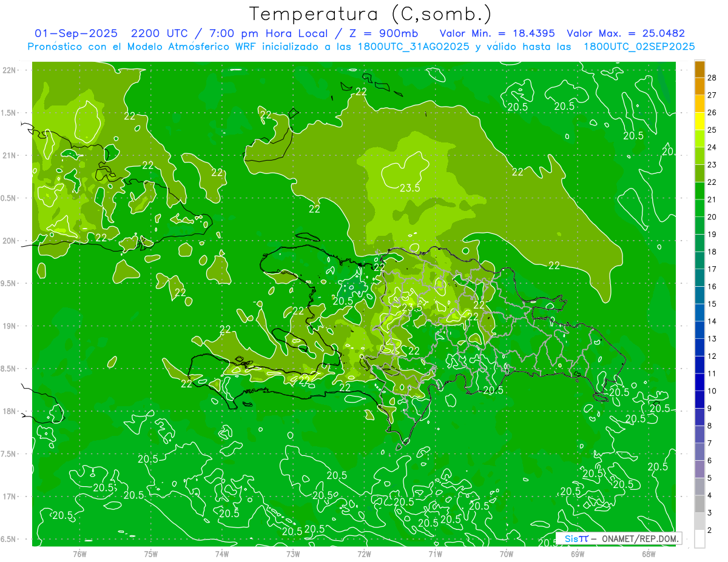Pick the purple legend swatch between 6 and 7
Viewport: 728px width, 562px height.
click(x=699, y=452)
